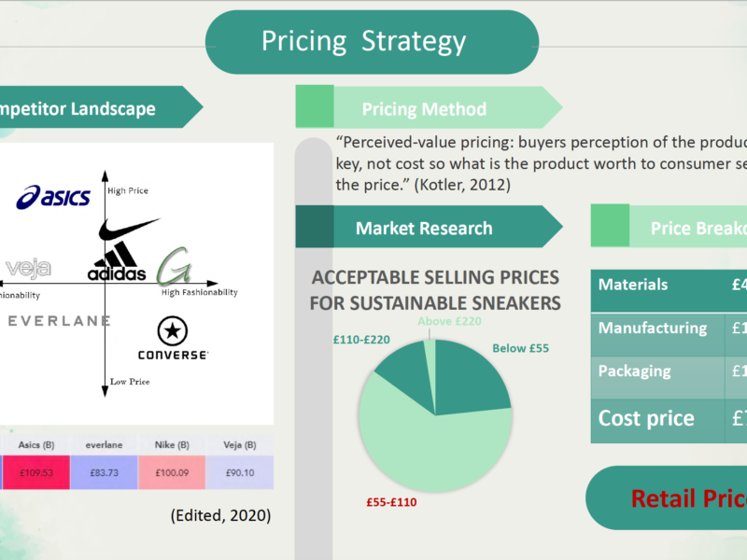The image size is (747, 560).
Task: Click the Market Research arrow banner
Action: [x=429, y=227]
